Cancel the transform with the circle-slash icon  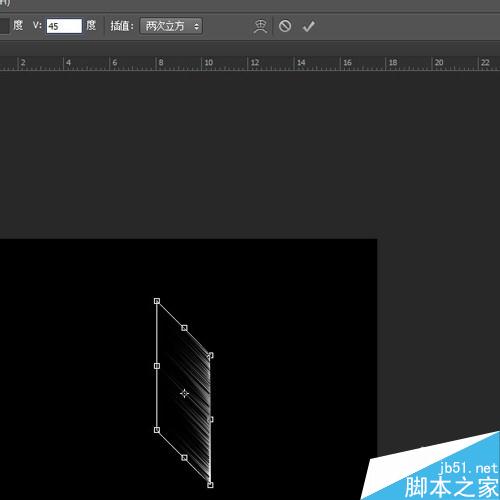coord(285,26)
